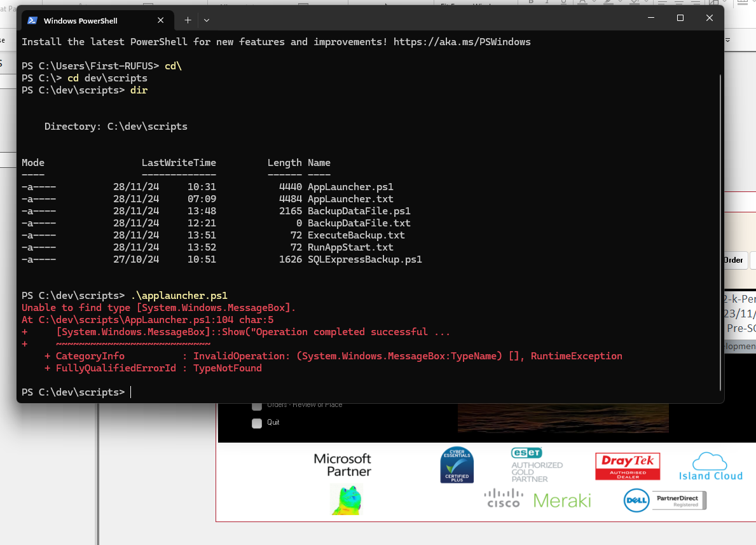
Task: Click the Dell PartnerDirect Registered badge
Action: pos(665,500)
